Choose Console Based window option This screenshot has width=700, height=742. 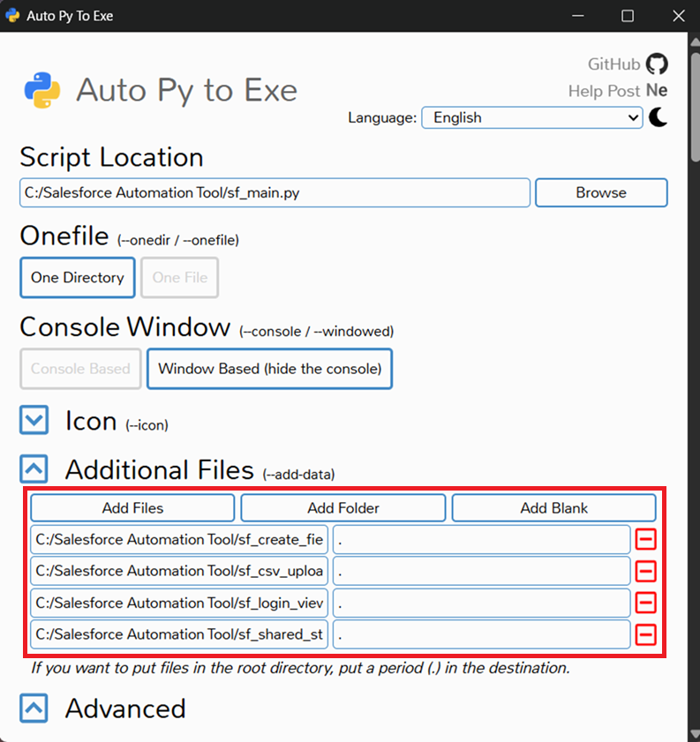[x=80, y=369]
